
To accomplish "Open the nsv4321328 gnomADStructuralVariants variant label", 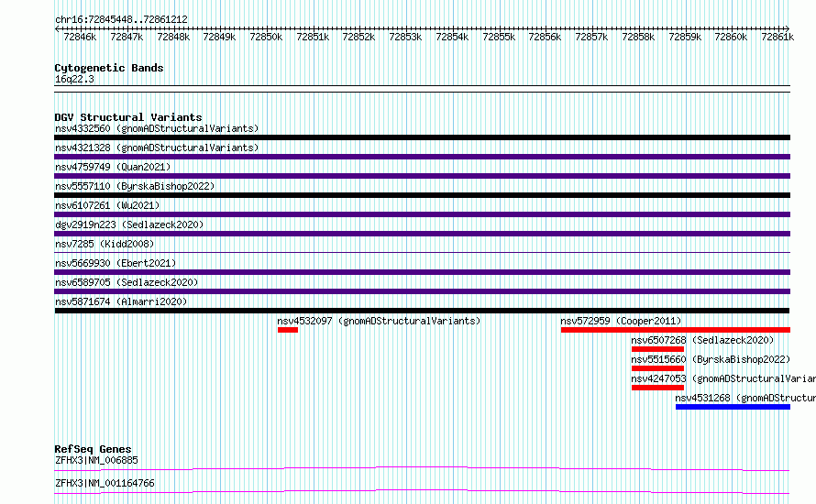I will [157, 148].
